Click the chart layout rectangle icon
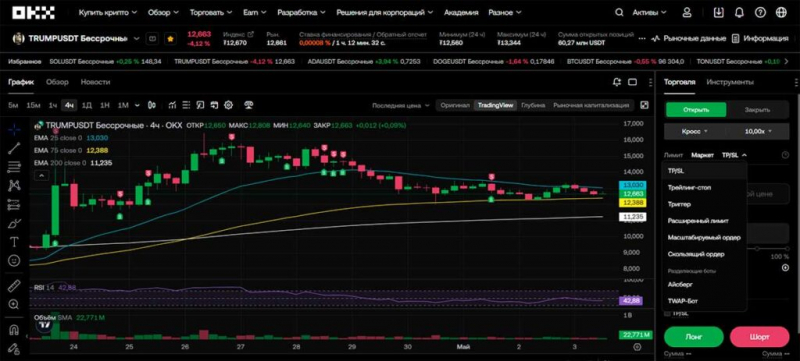Viewport: 800px width, 361px height. tap(632, 82)
